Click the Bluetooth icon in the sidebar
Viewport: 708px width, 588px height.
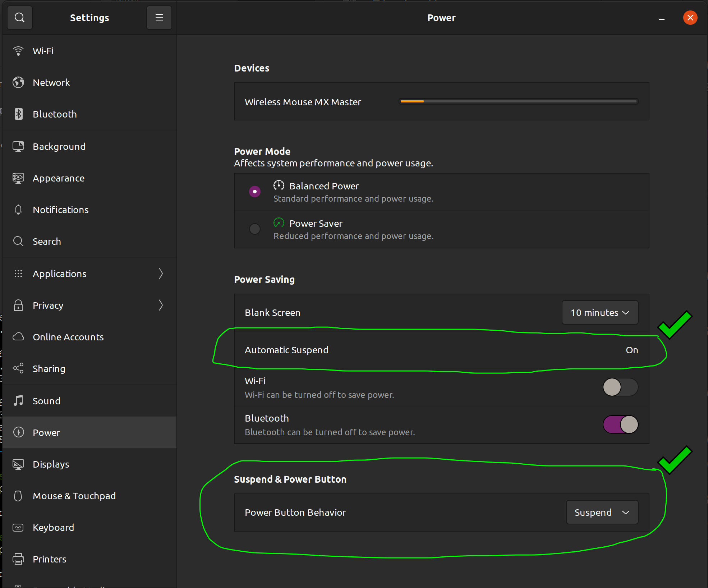(x=18, y=114)
